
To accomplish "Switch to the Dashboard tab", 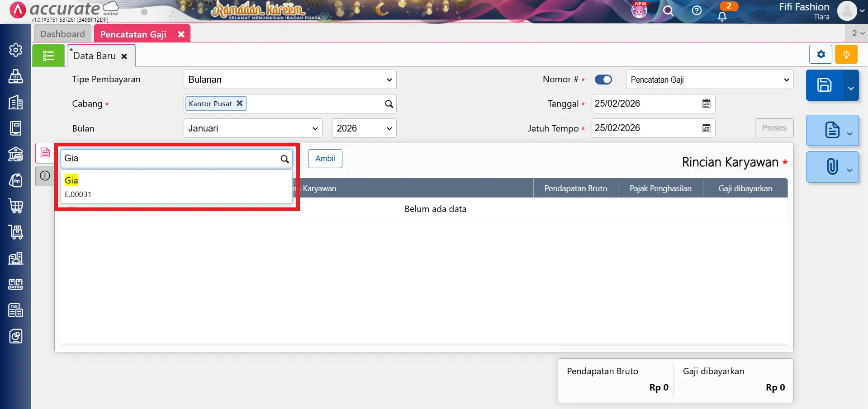I will coord(62,34).
